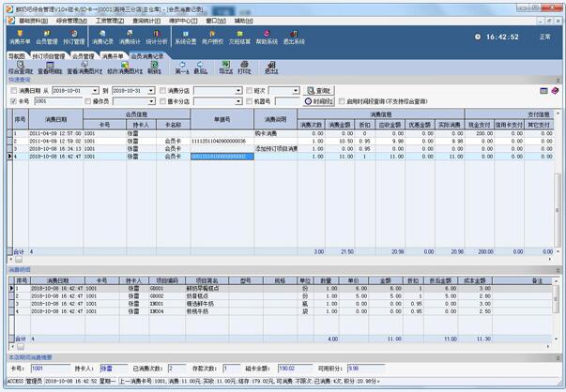Screen dimensions: 566x392
Task: Switch to 会员管理 tab
Action: 83,56
